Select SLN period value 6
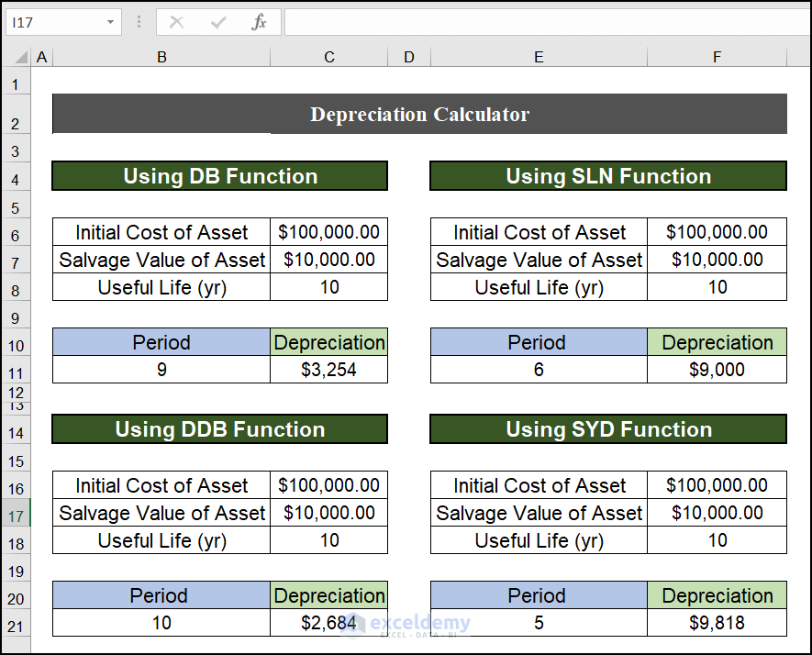This screenshot has width=812, height=655. (539, 369)
